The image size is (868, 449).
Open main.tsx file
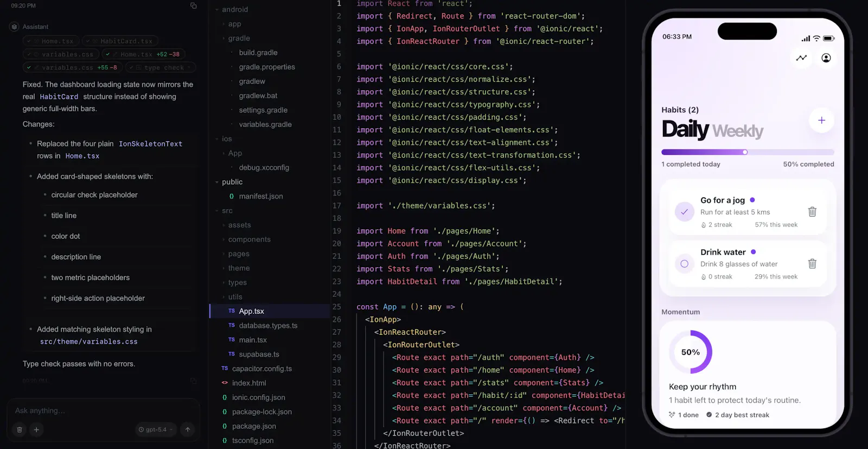(x=253, y=340)
